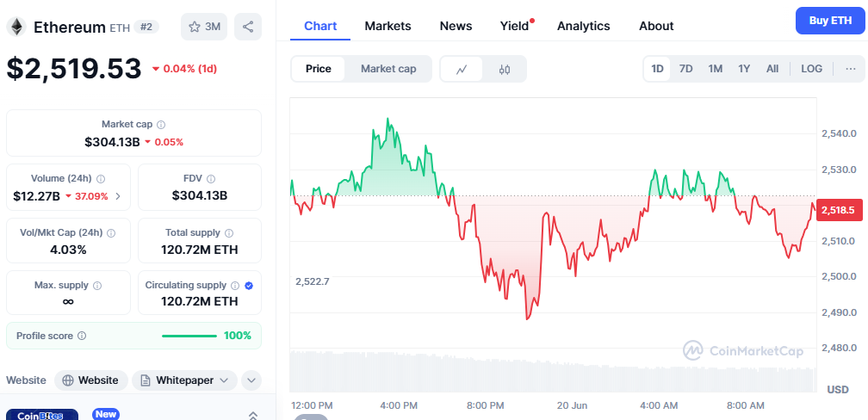
Task: Click the 2,522.7 chart reference label
Action: (x=313, y=281)
